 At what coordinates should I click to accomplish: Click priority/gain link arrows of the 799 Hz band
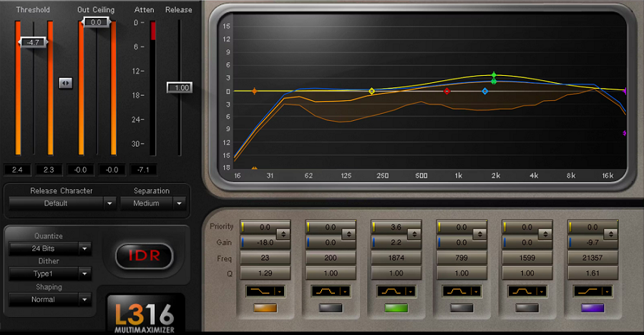479,234
